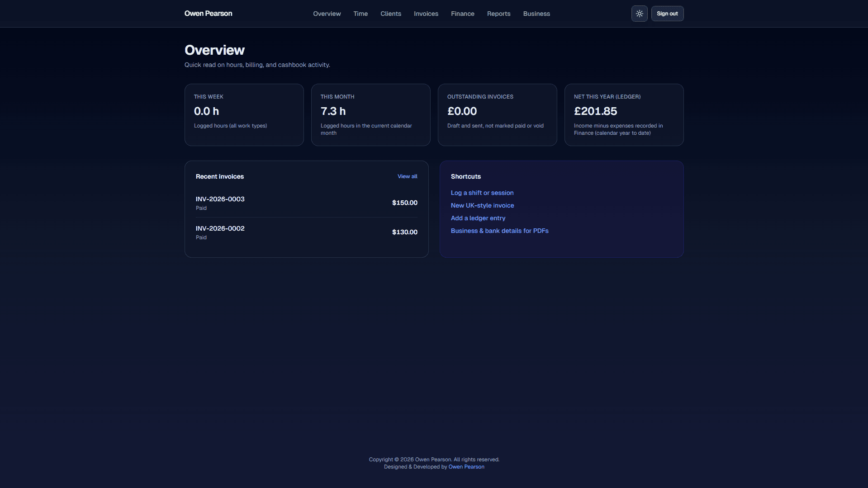This screenshot has height=488, width=868.
Task: Click New UK-style invoice shortcut
Action: pos(482,205)
